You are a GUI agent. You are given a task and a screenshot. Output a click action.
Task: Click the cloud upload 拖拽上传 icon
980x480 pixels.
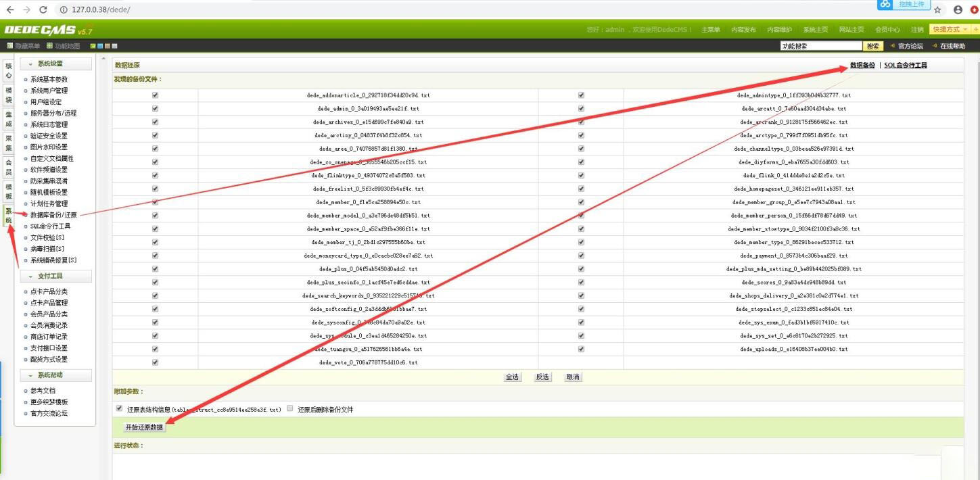pyautogui.click(x=885, y=5)
